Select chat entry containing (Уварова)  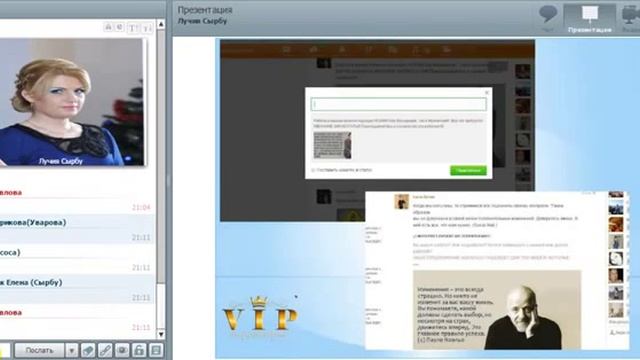[x=77, y=229]
